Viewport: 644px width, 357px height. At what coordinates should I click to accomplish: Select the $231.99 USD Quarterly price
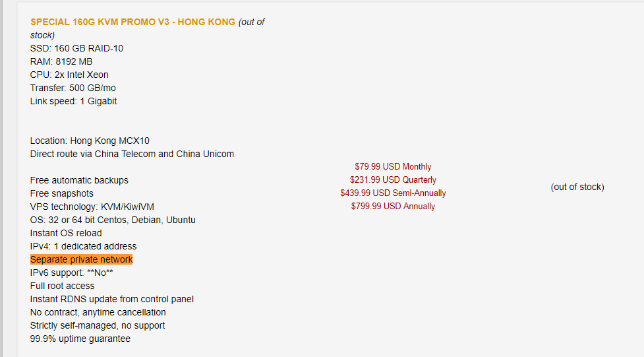click(393, 179)
